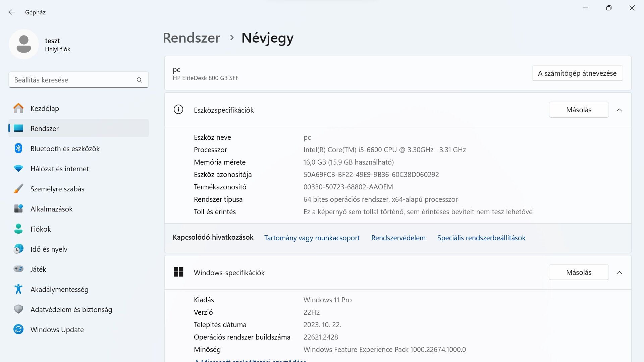The width and height of the screenshot is (644, 362).
Task: Collapse the Windows-specifikációk section chevron
Action: pyautogui.click(x=620, y=273)
